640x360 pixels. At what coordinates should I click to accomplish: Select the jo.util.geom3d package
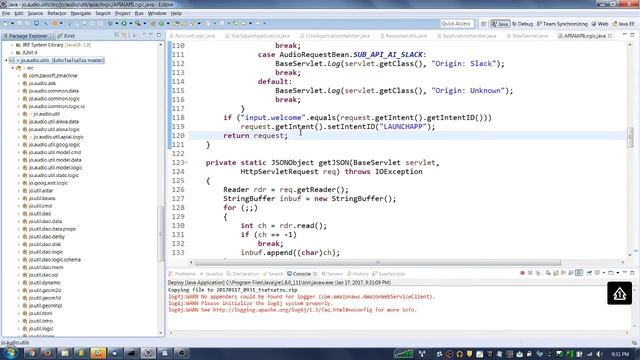pyautogui.click(x=45, y=298)
